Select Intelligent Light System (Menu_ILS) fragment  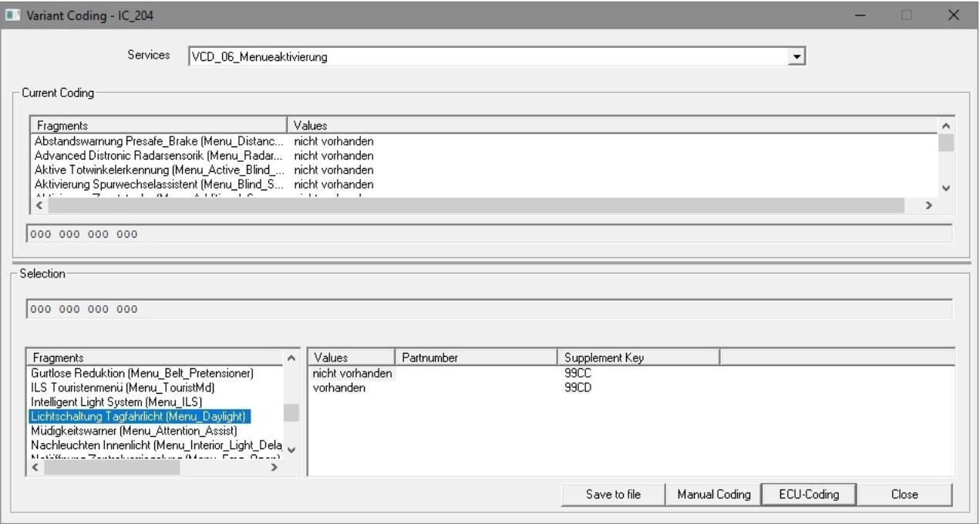coord(116,401)
